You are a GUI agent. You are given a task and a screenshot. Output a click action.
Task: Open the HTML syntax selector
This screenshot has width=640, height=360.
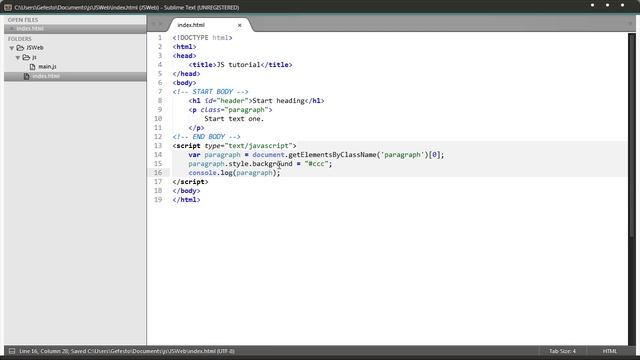pyautogui.click(x=610, y=351)
